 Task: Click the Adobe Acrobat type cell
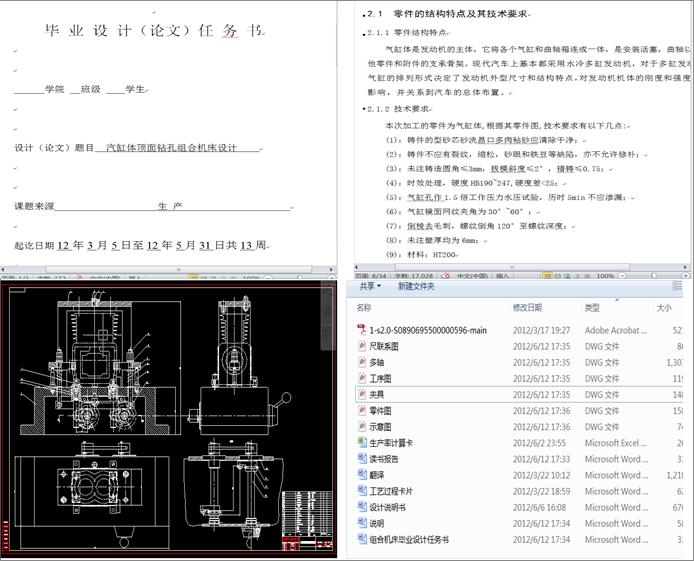(615, 330)
